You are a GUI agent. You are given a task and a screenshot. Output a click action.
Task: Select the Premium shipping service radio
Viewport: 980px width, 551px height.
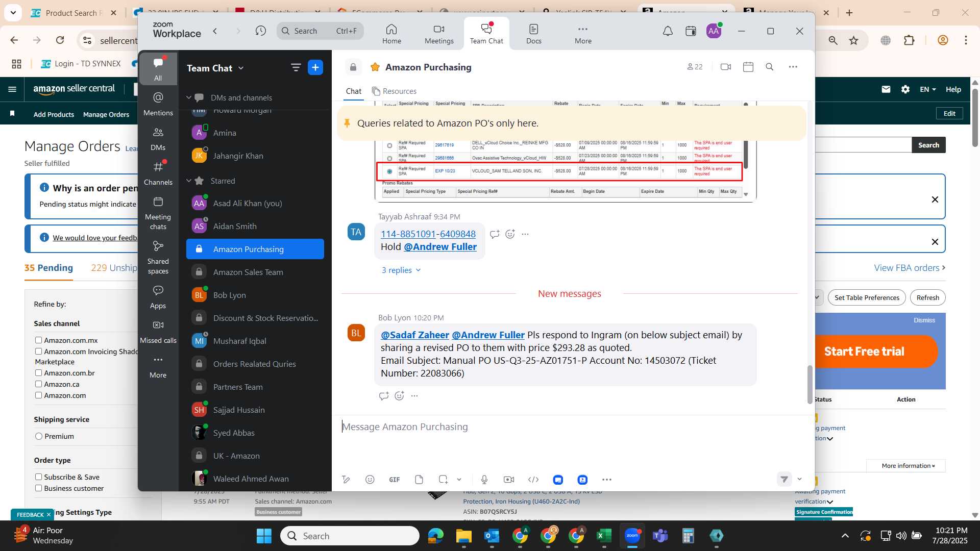point(39,436)
